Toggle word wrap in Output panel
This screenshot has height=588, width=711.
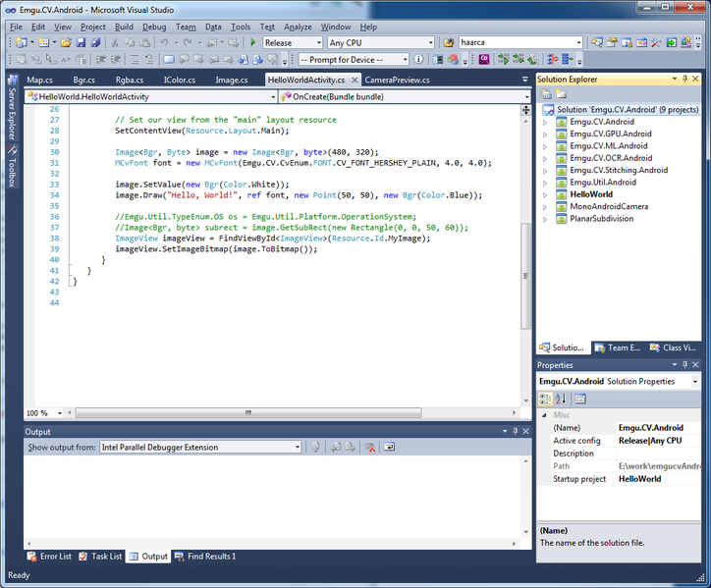(389, 447)
